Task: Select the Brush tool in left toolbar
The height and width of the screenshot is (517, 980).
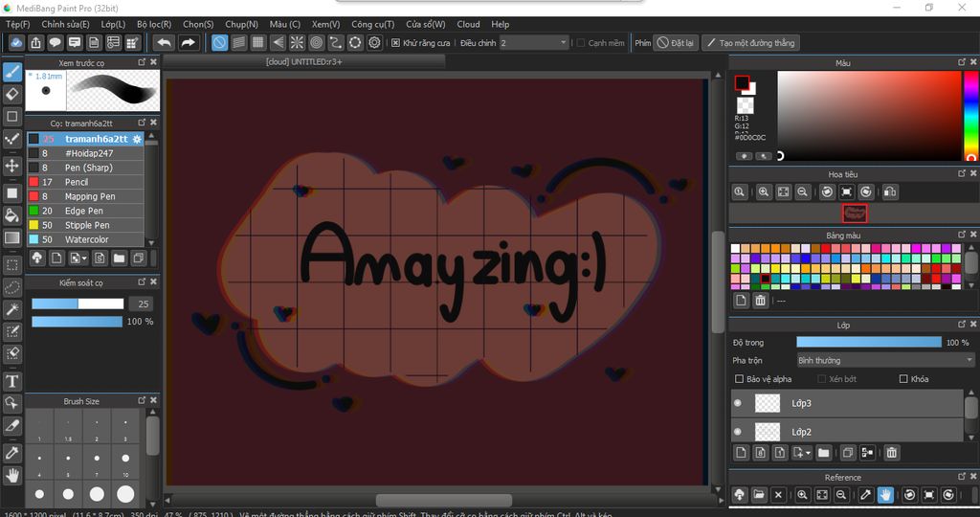Action: click(11, 72)
